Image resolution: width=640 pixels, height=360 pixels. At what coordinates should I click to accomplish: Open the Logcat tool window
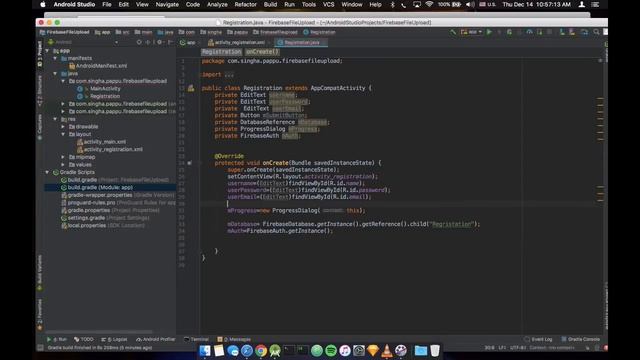pos(114,339)
